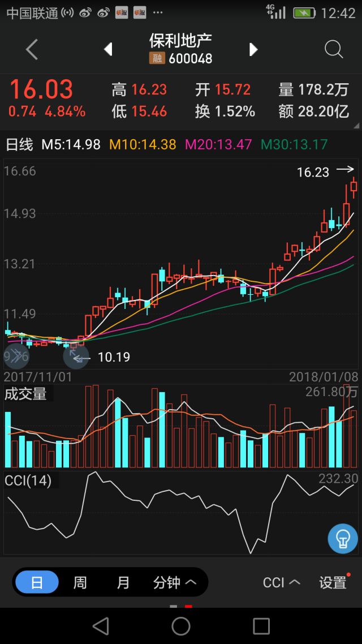This screenshot has height=644, width=362.
Task: Tap the latest candlestick on chart
Action: click(x=354, y=186)
